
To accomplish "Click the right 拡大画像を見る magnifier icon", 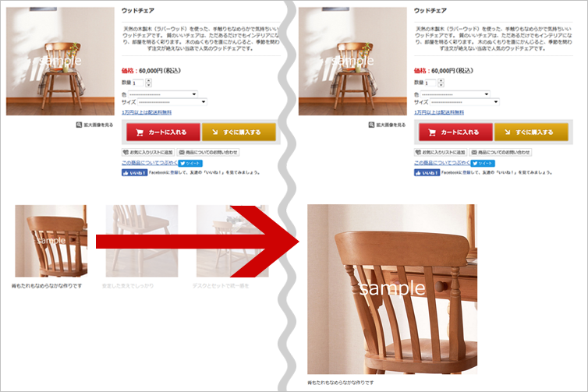I will pyautogui.click(x=371, y=125).
